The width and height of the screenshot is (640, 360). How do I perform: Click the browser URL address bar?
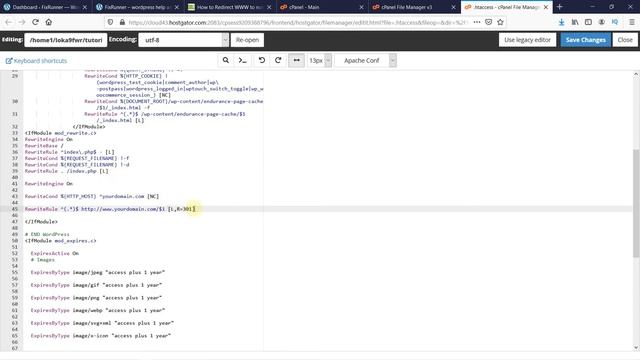(298, 22)
